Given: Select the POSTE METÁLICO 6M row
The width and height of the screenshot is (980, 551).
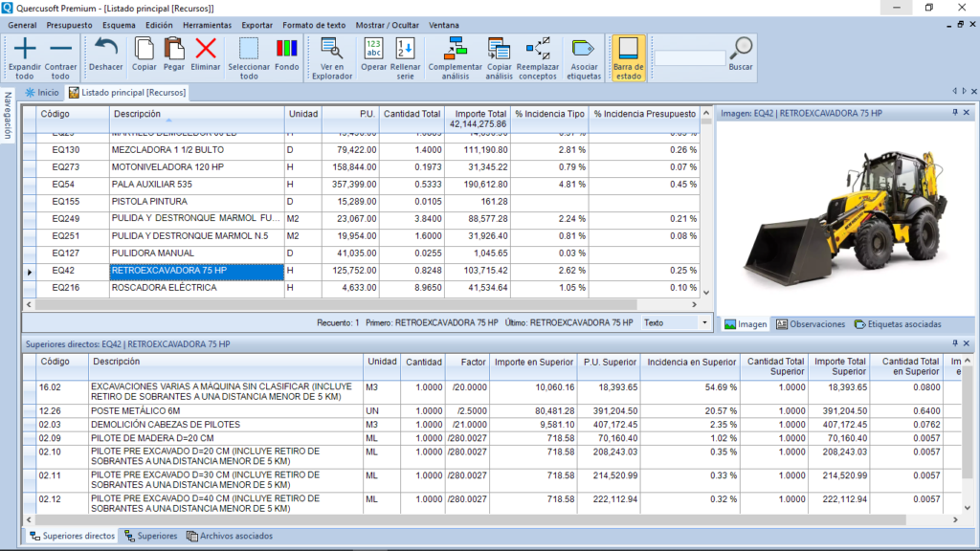Looking at the screenshot, I should tap(492, 411).
